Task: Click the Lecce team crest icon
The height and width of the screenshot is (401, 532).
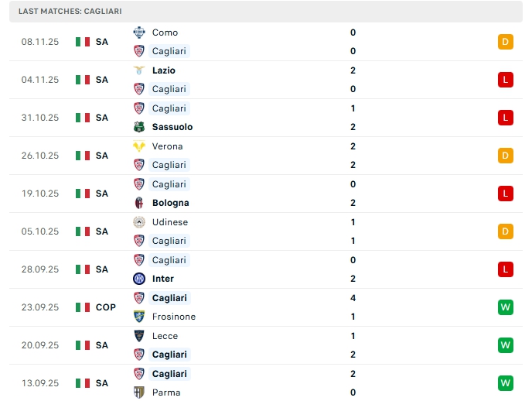Action: (139, 336)
